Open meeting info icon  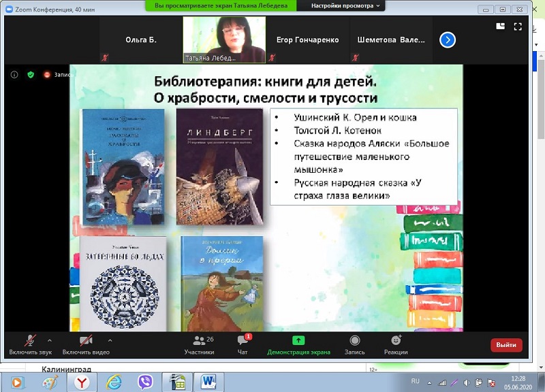point(14,75)
